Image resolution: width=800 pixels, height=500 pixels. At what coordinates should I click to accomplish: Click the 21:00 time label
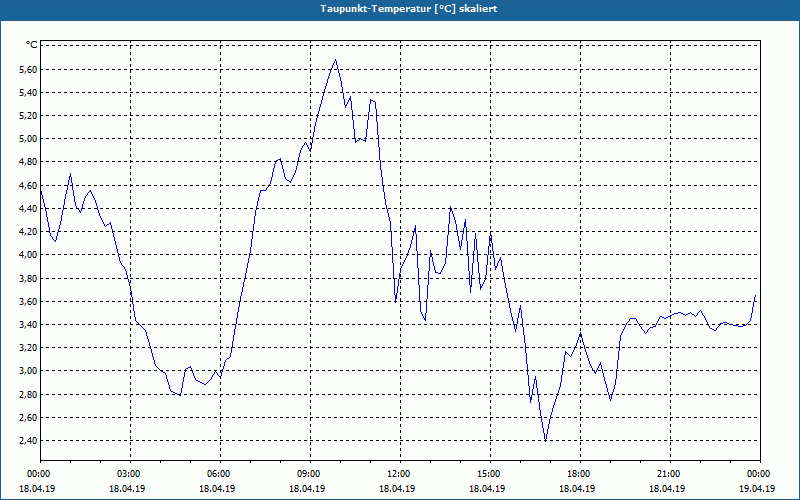click(670, 474)
